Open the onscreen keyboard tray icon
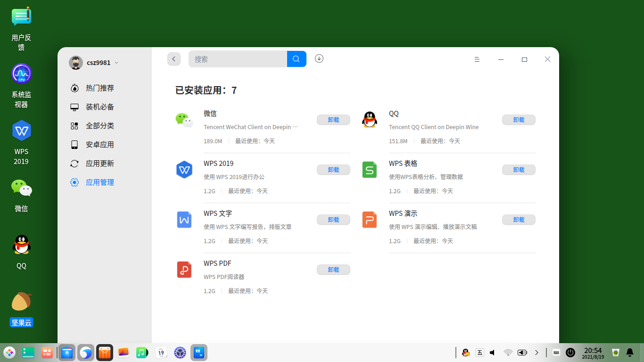 [556, 353]
